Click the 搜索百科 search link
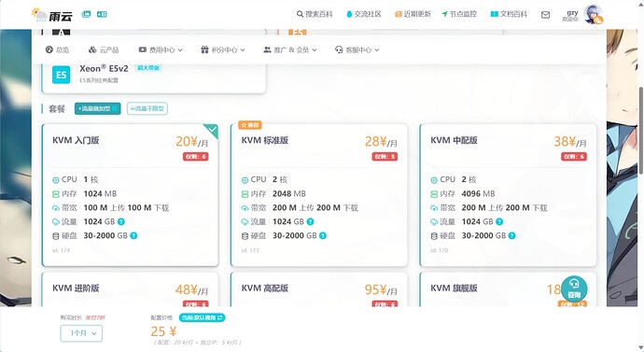 tap(315, 14)
